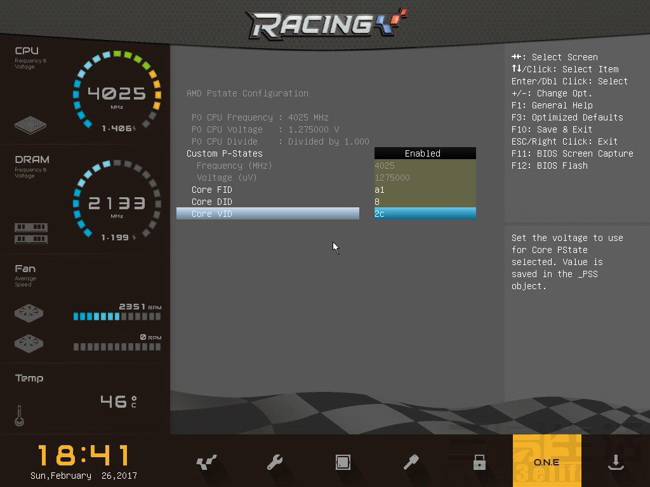Click the CPU chip icon
650x487 pixels.
click(x=30, y=125)
